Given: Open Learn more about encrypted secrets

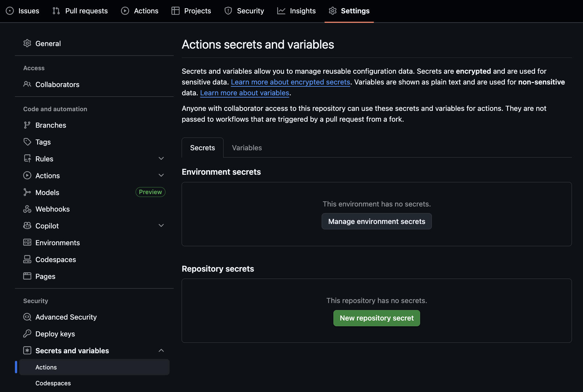Looking at the screenshot, I should [x=290, y=82].
